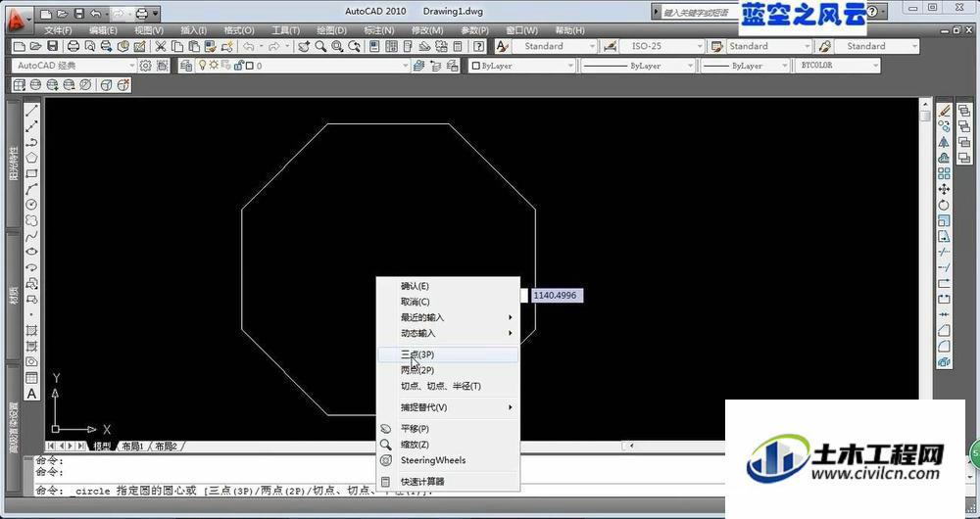Select the Polyline draw tool

[x=32, y=142]
